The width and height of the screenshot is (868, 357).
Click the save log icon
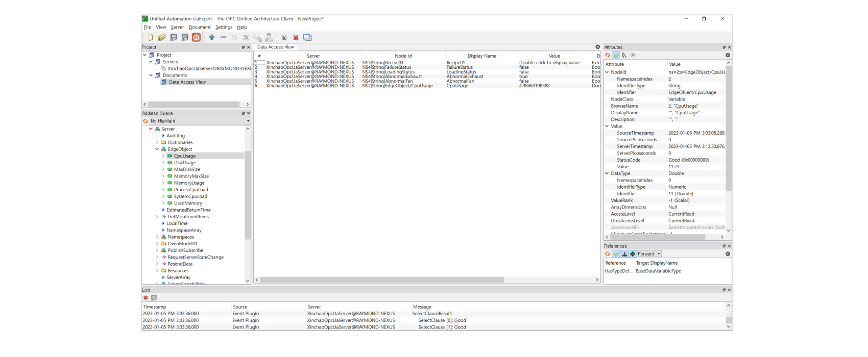(154, 298)
